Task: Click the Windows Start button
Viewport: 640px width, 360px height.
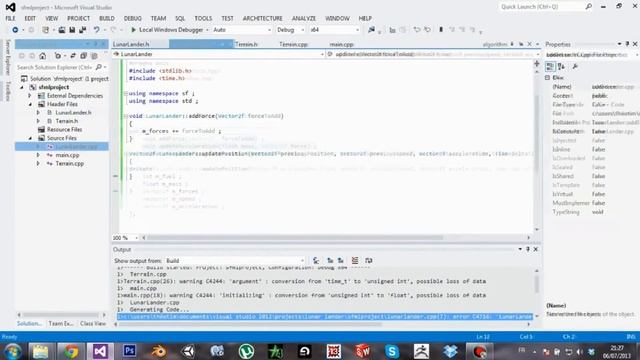Action: [12, 351]
